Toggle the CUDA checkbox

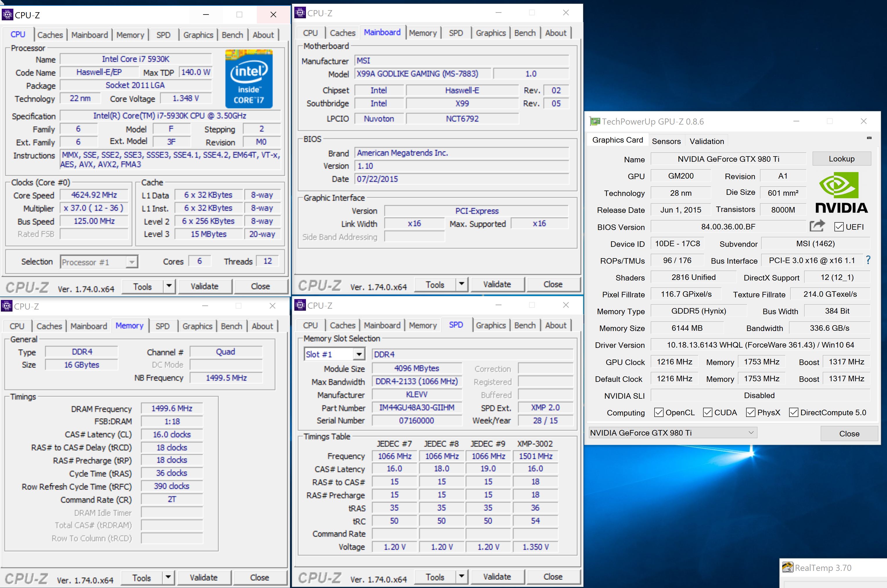[x=707, y=412]
